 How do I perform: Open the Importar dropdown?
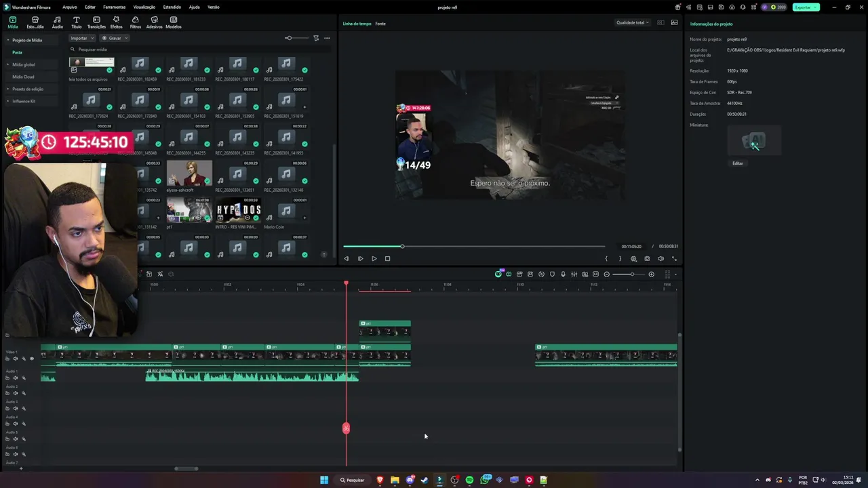point(82,38)
